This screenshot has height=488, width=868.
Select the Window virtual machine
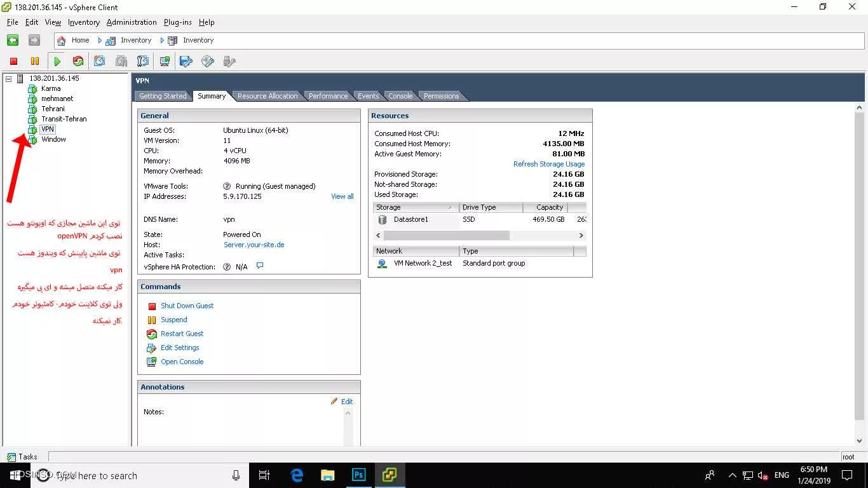point(53,139)
